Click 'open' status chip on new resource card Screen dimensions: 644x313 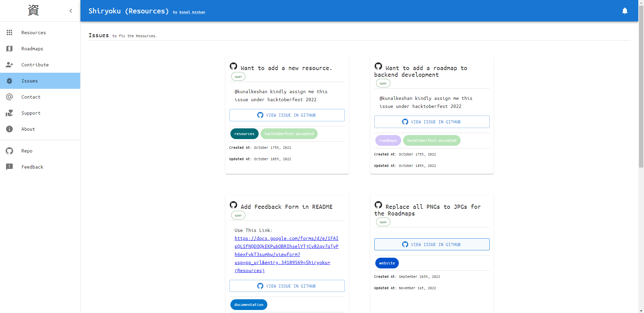[x=238, y=77]
